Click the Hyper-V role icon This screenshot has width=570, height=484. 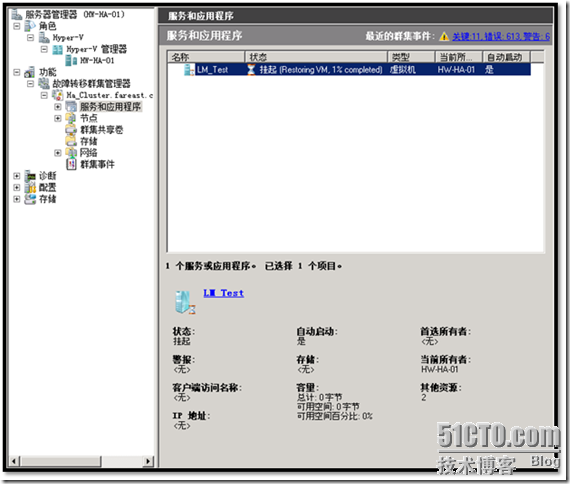[44, 37]
